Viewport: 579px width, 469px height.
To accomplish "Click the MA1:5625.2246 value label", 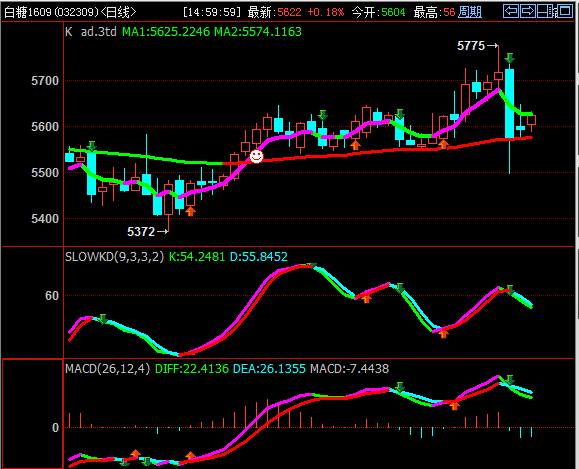I will [166, 32].
